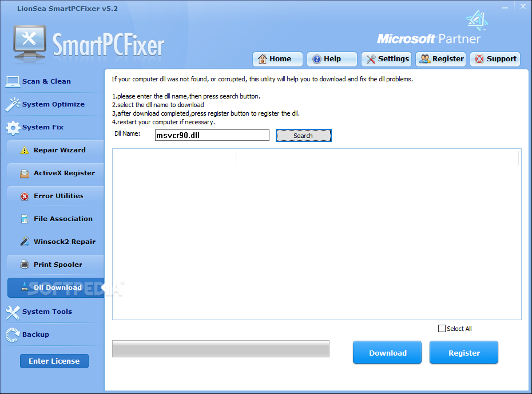
Task: Click the File Association document icon
Action: [x=25, y=219]
